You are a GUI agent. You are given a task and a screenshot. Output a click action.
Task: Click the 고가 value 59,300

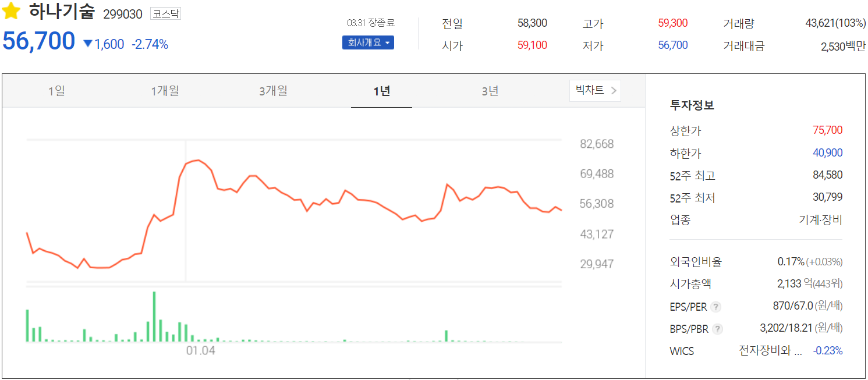(672, 23)
